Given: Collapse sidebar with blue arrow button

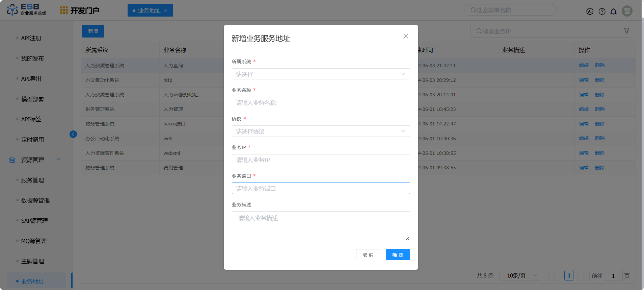Looking at the screenshot, I should point(73,134).
